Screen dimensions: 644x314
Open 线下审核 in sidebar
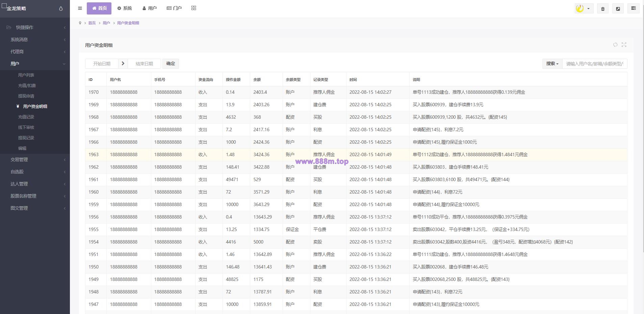[26, 127]
